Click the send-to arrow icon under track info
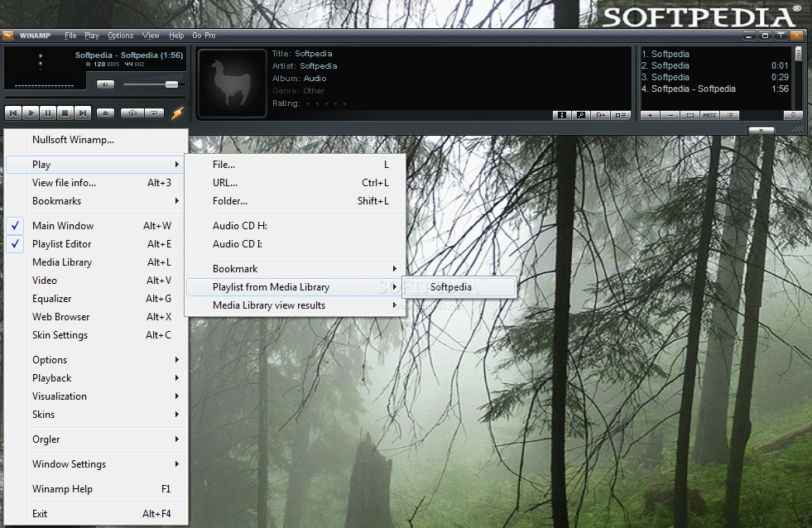 [601, 115]
